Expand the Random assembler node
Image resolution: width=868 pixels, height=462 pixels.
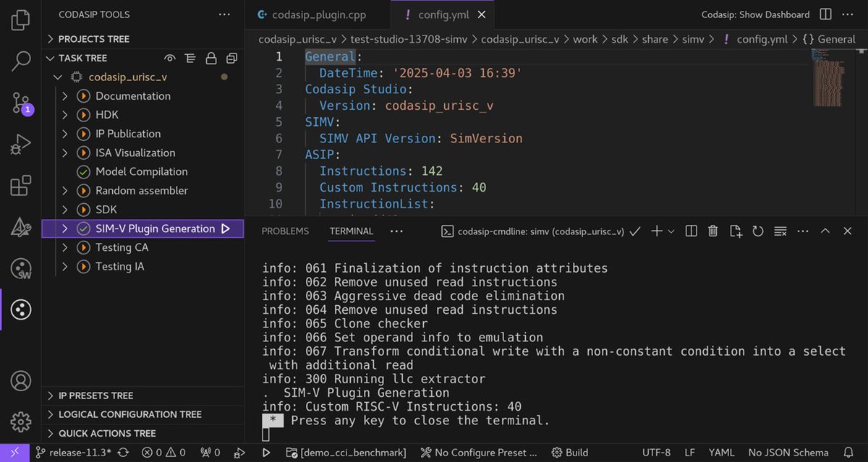tap(65, 191)
